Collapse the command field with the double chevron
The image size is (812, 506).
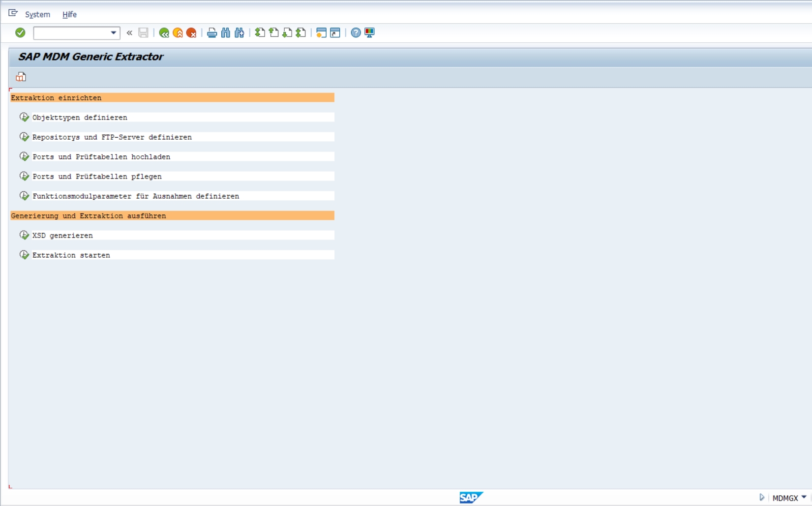(x=129, y=33)
